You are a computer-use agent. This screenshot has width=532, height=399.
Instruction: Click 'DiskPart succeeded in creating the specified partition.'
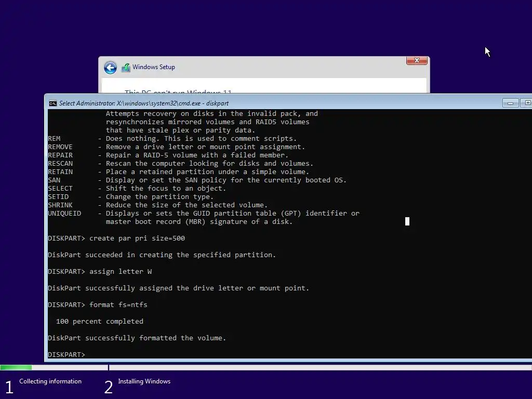click(x=162, y=255)
